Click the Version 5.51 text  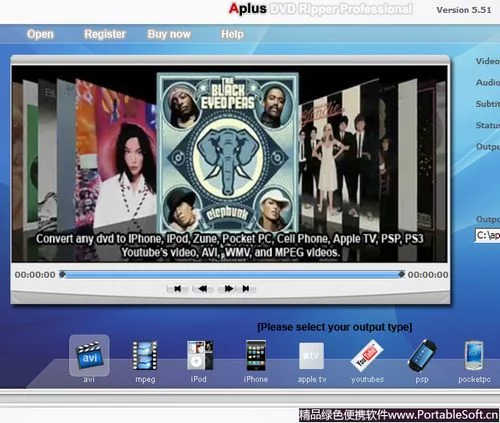tap(464, 10)
